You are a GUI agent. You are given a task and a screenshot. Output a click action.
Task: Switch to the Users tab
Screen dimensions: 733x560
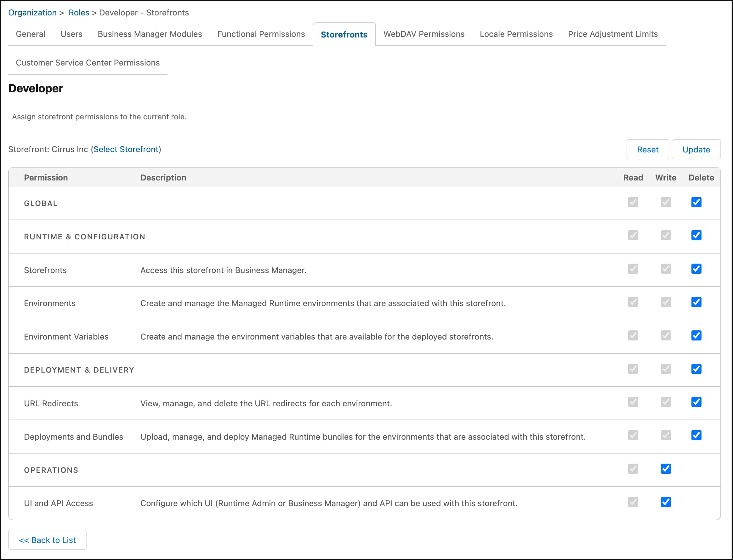(x=71, y=34)
